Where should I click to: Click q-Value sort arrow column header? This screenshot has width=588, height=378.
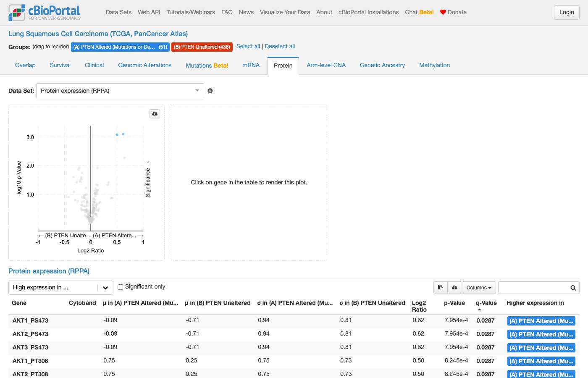[x=486, y=306]
